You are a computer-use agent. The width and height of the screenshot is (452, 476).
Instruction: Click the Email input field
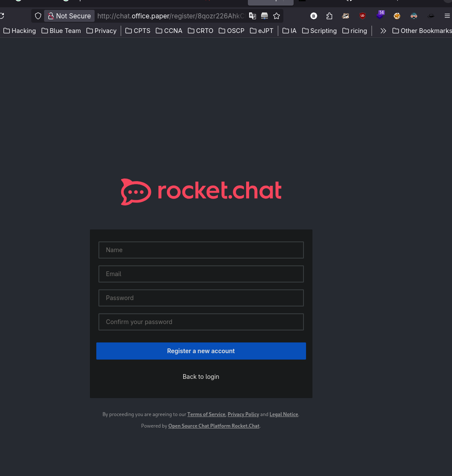201,274
